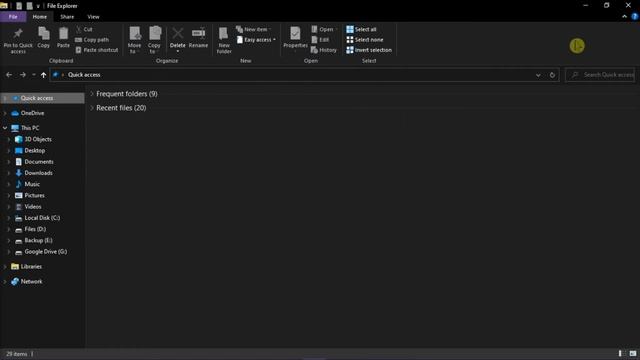The width and height of the screenshot is (640, 360).
Task: Switch to the View tab
Action: coord(93,17)
